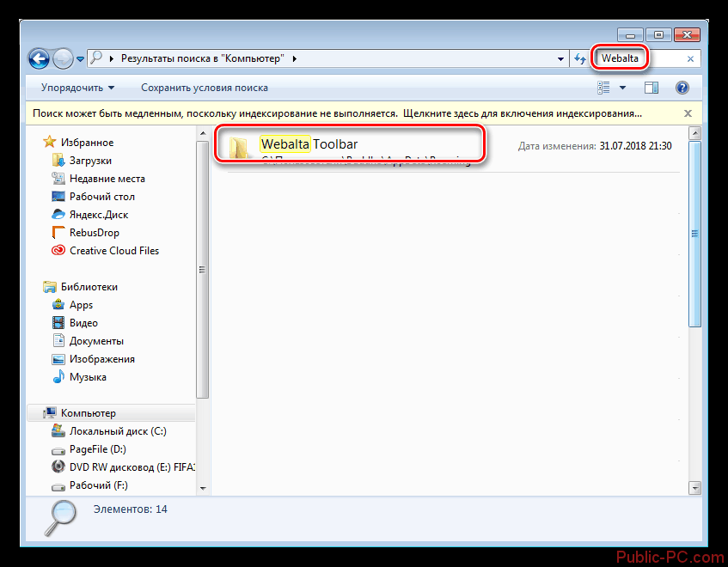The image size is (728, 567).
Task: Open Локальный диск (C:) in sidebar
Action: 118,431
